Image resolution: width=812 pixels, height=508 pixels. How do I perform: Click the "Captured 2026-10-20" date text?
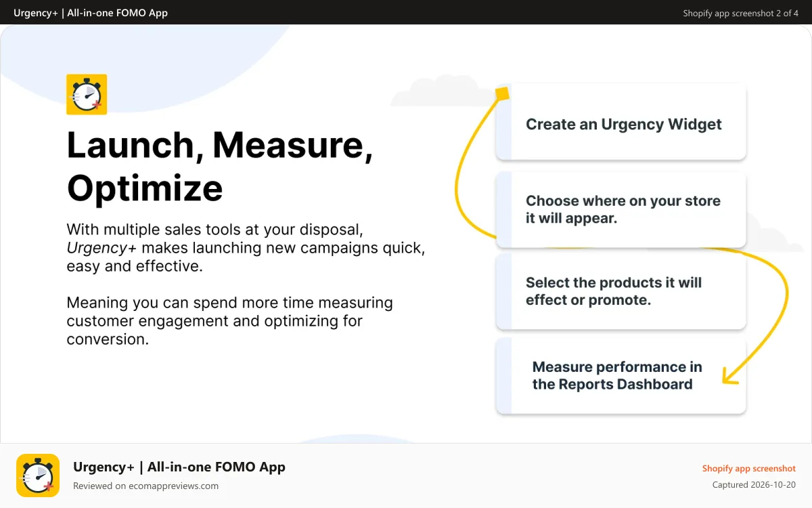point(754,485)
